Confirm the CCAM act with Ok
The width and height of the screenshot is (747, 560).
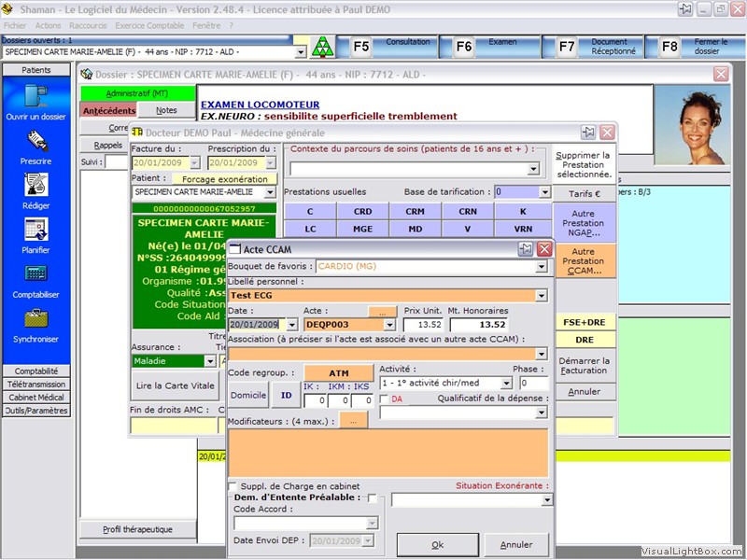click(437, 544)
